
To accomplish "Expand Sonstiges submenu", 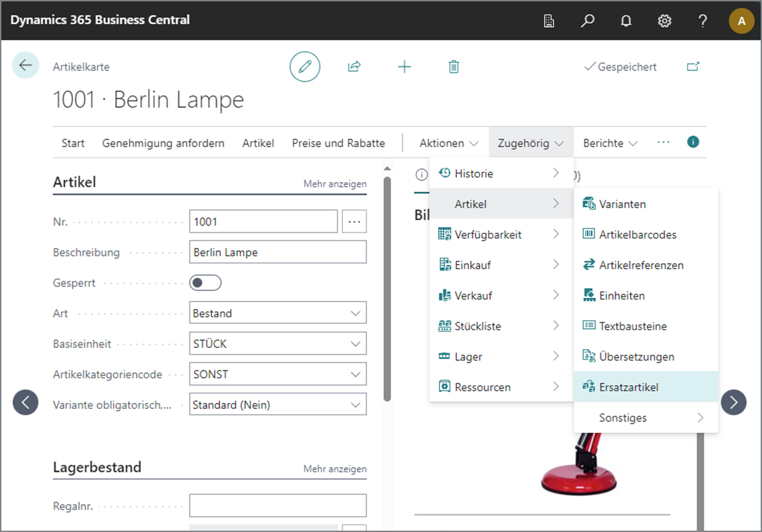I will pyautogui.click(x=646, y=418).
